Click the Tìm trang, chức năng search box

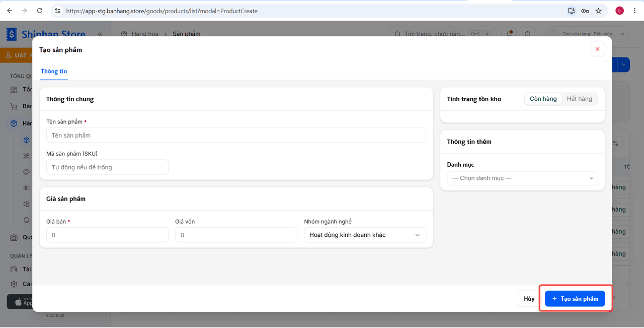tap(443, 34)
